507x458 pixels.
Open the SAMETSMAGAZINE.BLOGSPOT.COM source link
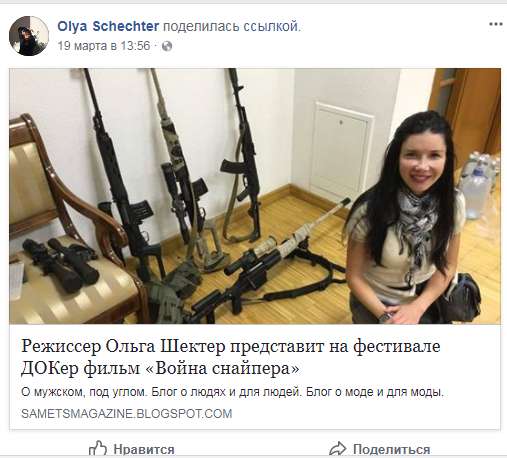[x=127, y=414]
